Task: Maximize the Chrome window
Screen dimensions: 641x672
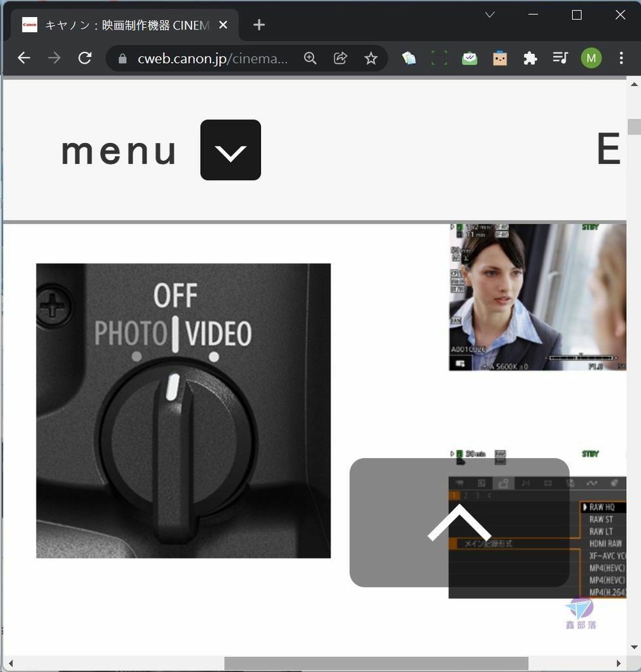Action: coord(577,15)
